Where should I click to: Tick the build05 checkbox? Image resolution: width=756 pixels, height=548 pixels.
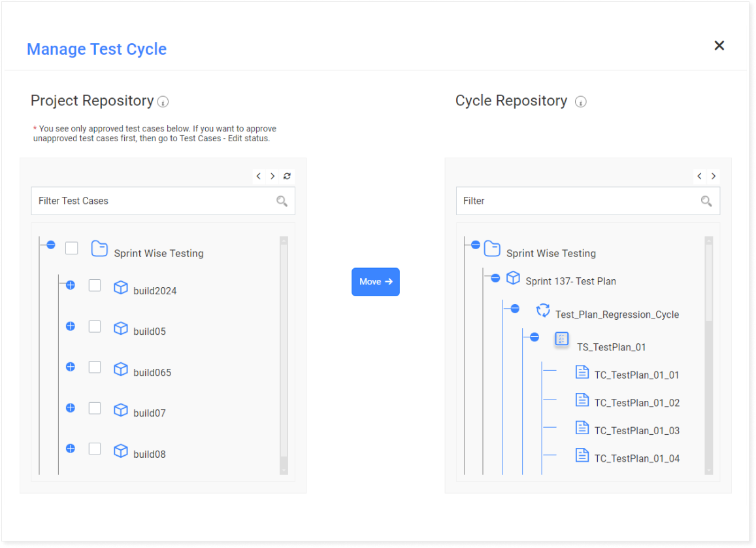[x=95, y=326]
